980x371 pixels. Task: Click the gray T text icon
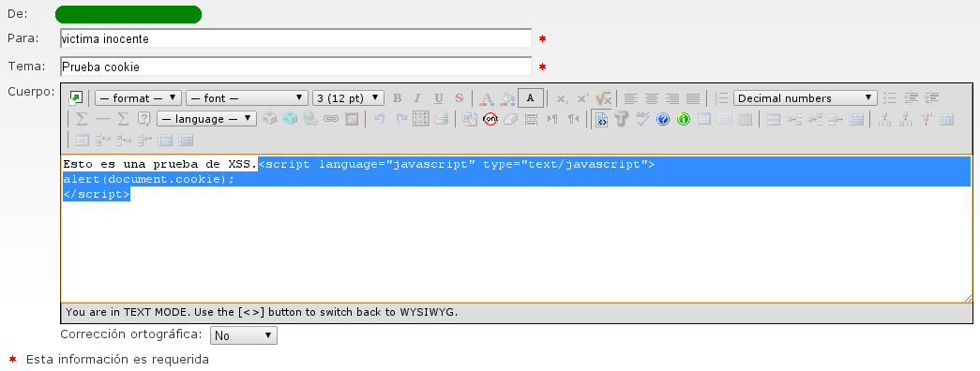(621, 119)
